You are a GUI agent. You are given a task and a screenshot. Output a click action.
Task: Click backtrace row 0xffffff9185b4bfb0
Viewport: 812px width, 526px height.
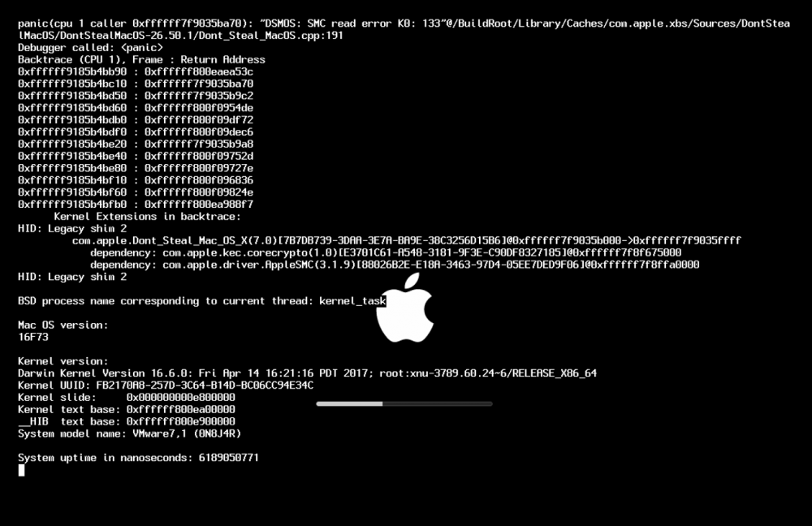[x=136, y=205]
